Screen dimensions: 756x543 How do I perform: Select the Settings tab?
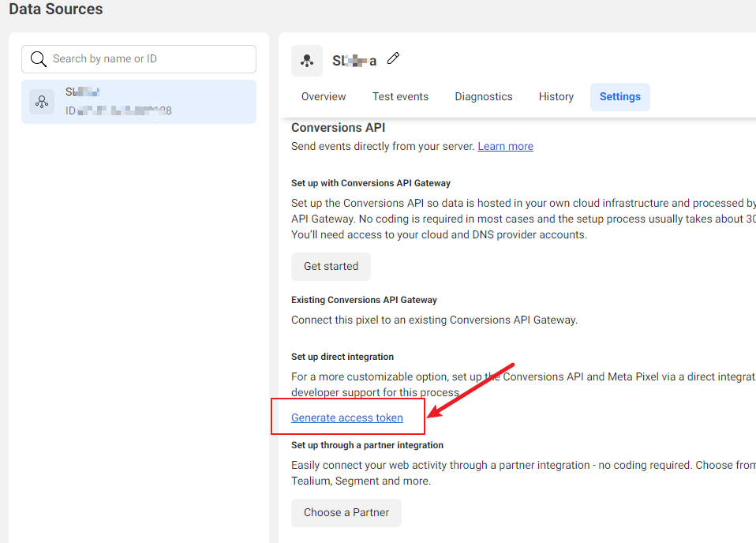point(619,97)
